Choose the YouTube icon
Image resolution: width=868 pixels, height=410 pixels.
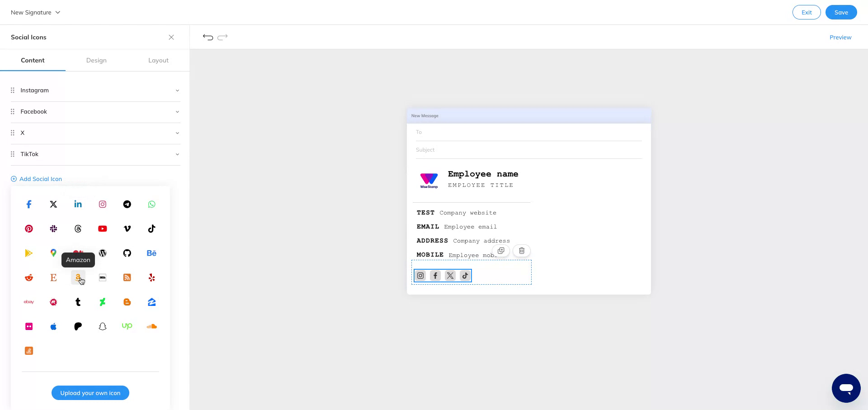[x=102, y=229]
